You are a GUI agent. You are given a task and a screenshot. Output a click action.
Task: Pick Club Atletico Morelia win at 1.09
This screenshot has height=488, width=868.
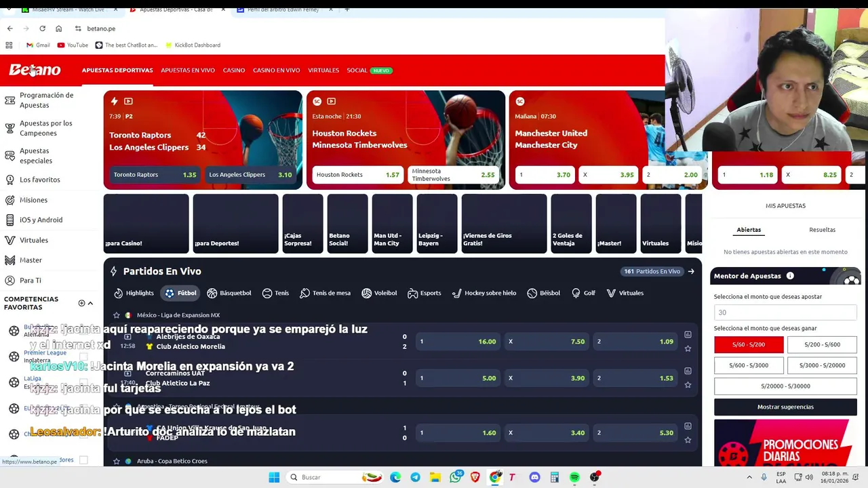click(635, 342)
